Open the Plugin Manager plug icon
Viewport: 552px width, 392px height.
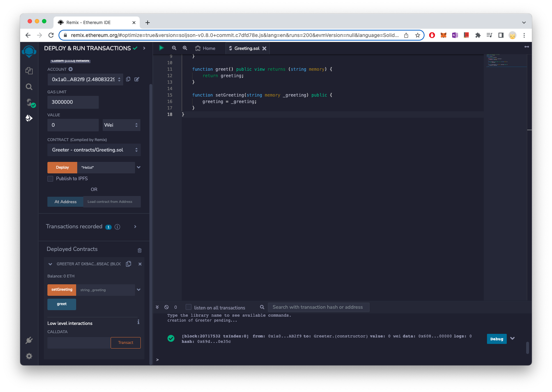(29, 340)
